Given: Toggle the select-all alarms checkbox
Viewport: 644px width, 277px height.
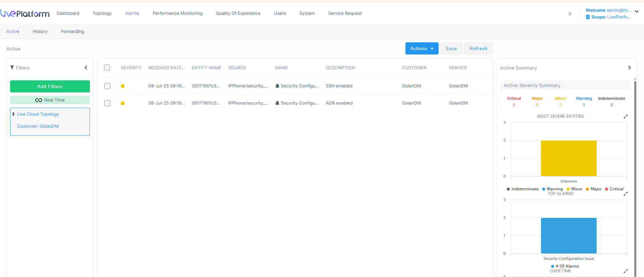Looking at the screenshot, I should tap(107, 68).
